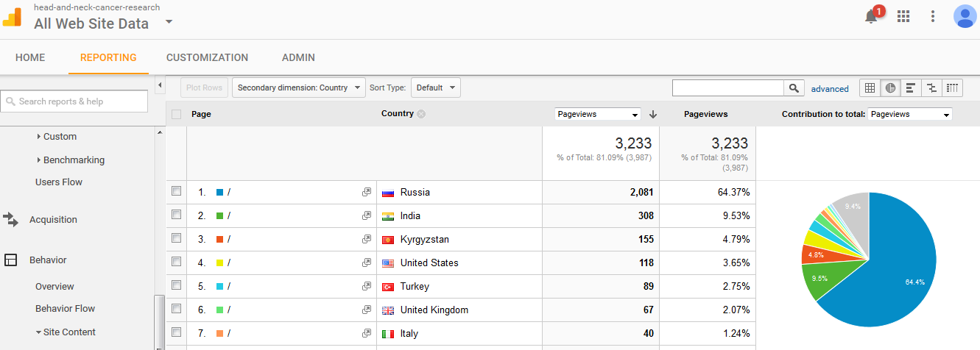Viewport: 980px width, 350px height.
Task: Open United States row page link icon
Action: click(366, 263)
